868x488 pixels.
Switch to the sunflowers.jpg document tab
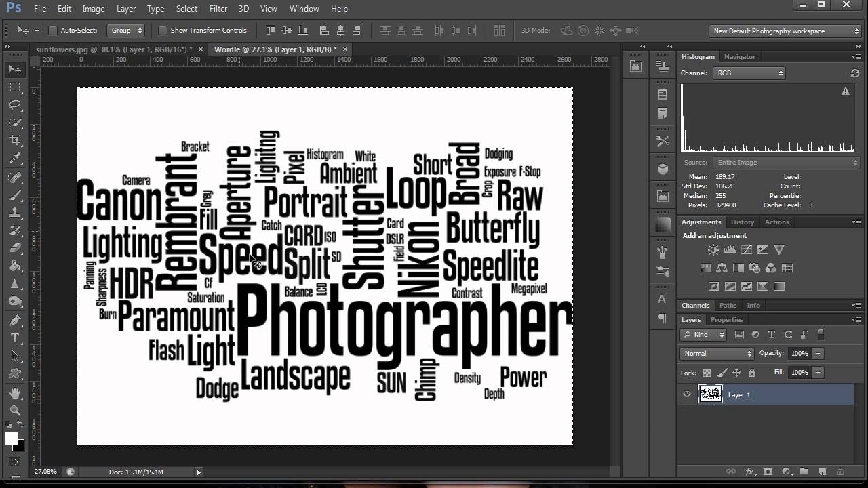(x=113, y=49)
